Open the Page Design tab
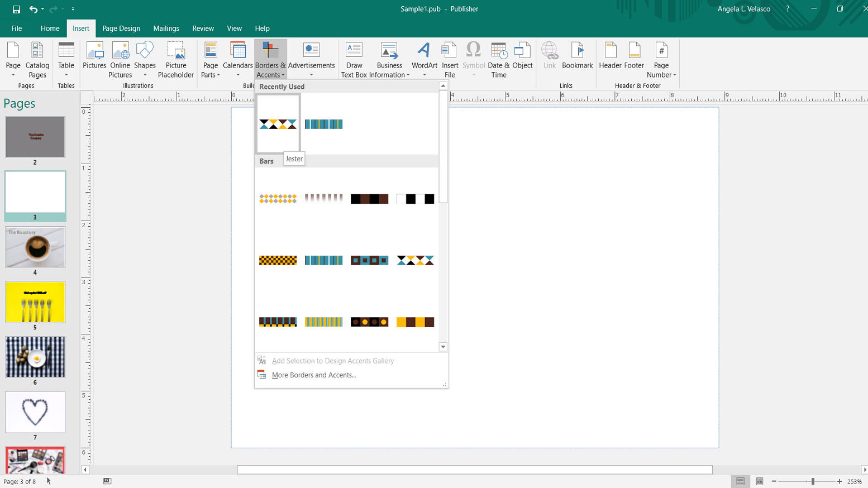 121,28
